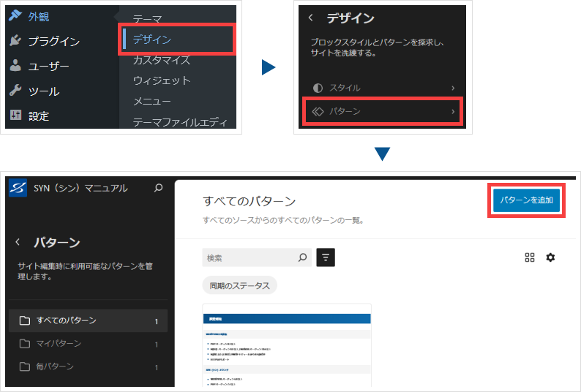581x392 pixels.
Task: Click the magnifier icon inside the 検索 field
Action: (x=303, y=257)
